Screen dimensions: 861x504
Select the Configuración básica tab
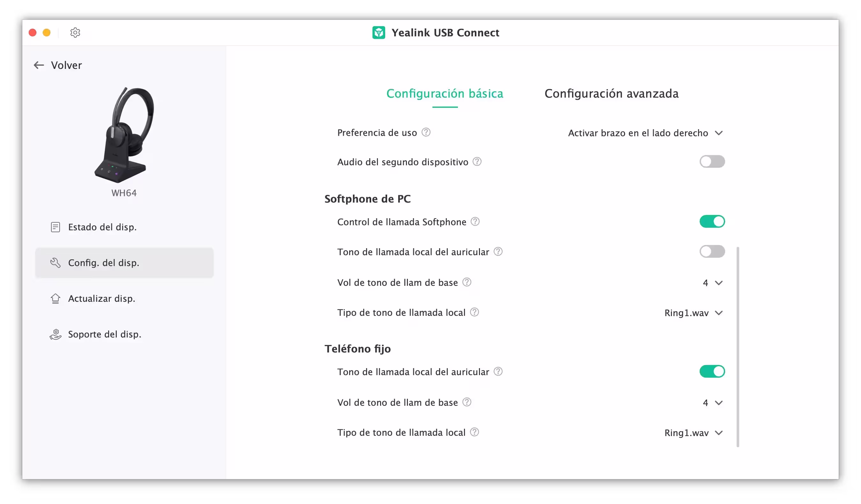445,93
